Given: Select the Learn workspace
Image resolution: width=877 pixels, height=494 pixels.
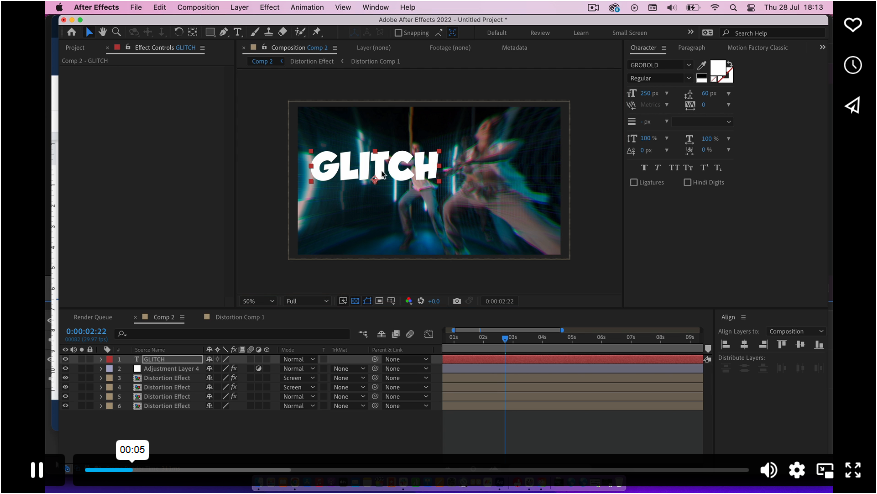Looking at the screenshot, I should click(x=581, y=33).
